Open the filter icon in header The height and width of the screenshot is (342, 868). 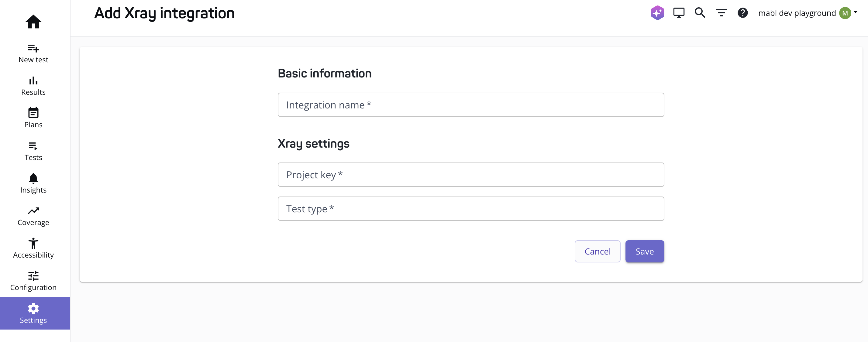pos(722,13)
